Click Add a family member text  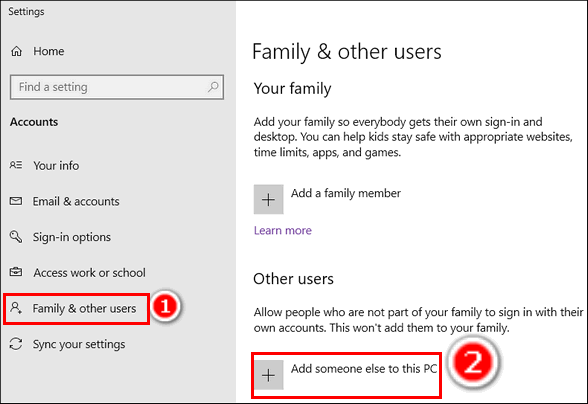coord(346,193)
